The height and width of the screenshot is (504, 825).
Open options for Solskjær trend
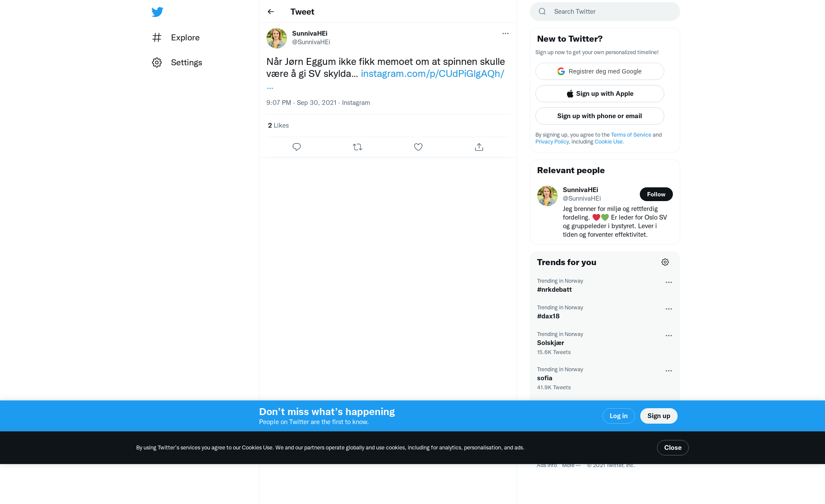(x=669, y=336)
